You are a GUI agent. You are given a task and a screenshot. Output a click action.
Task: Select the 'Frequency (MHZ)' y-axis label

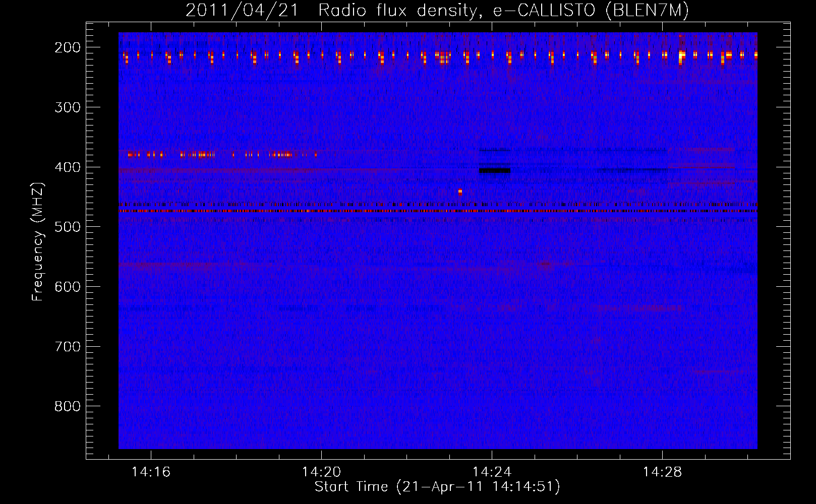pos(38,241)
